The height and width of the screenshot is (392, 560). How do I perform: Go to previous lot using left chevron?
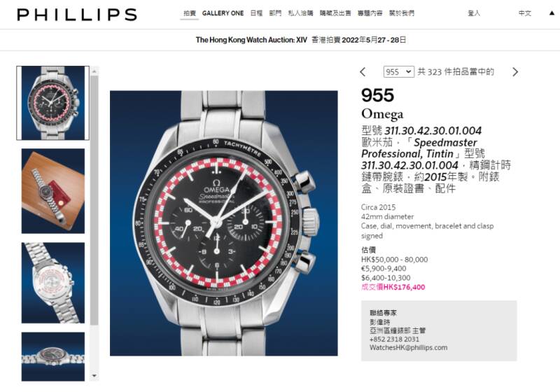[x=363, y=72]
